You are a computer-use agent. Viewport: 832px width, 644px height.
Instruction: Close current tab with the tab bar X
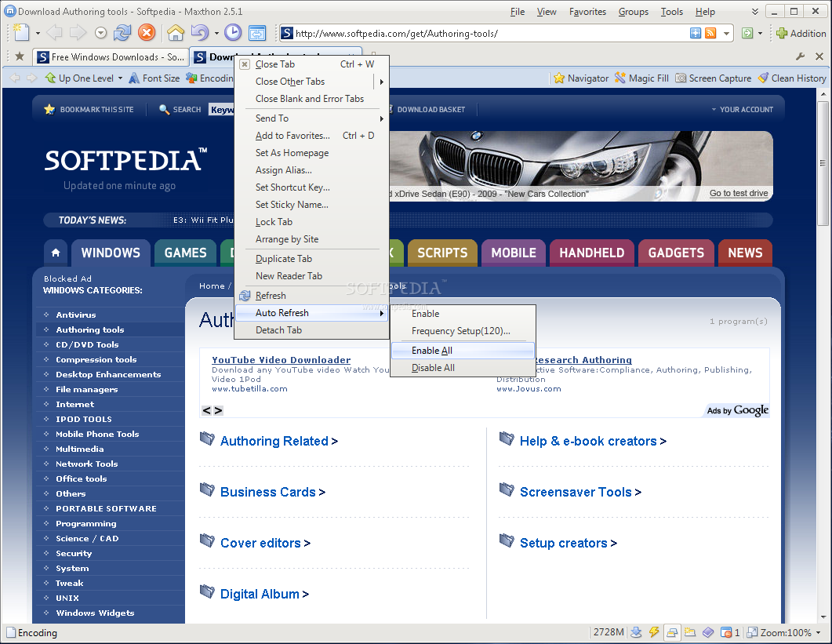819,56
